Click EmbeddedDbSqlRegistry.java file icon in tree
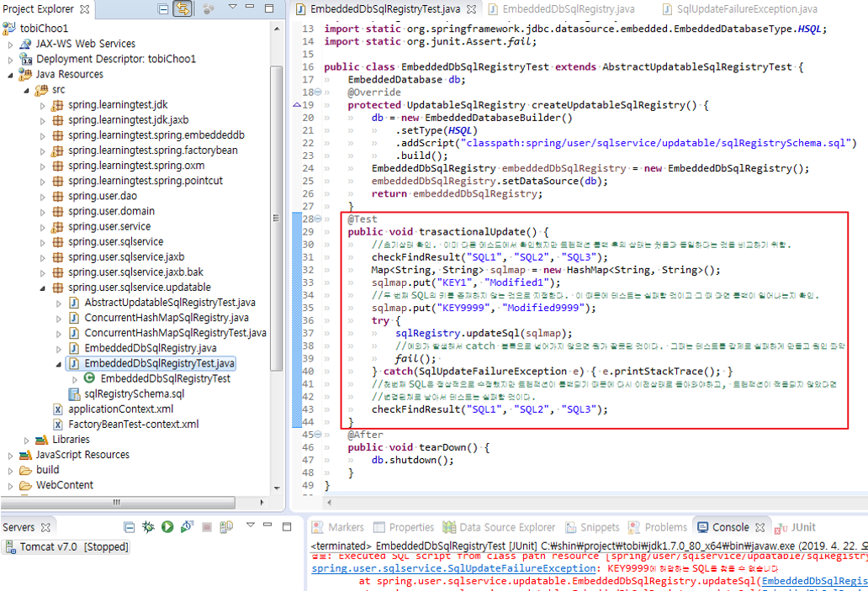 [x=74, y=348]
